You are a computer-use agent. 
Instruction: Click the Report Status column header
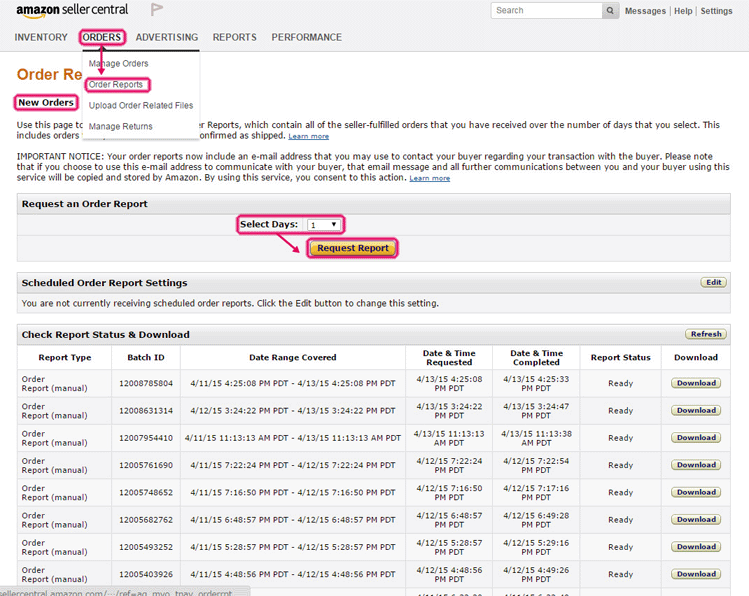pyautogui.click(x=621, y=357)
